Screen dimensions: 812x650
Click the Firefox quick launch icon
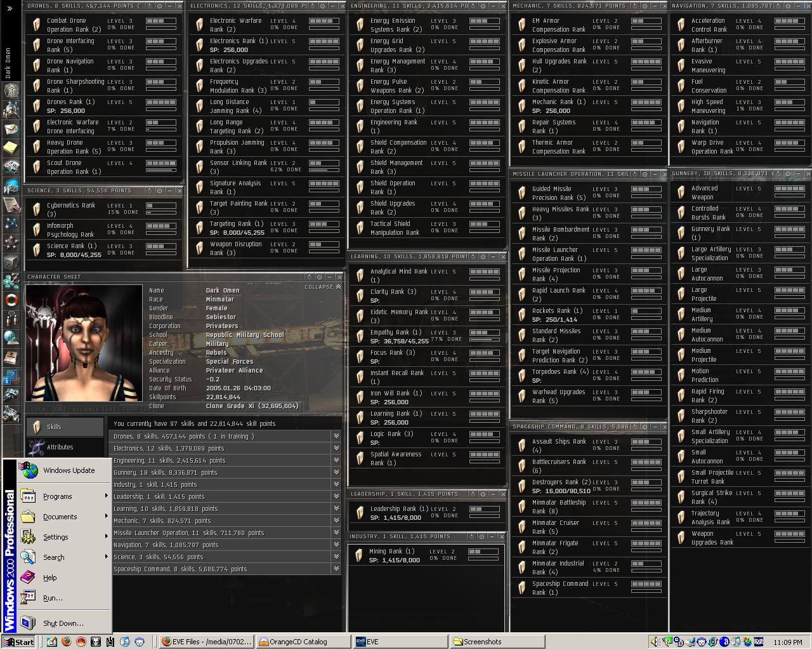tap(67, 642)
